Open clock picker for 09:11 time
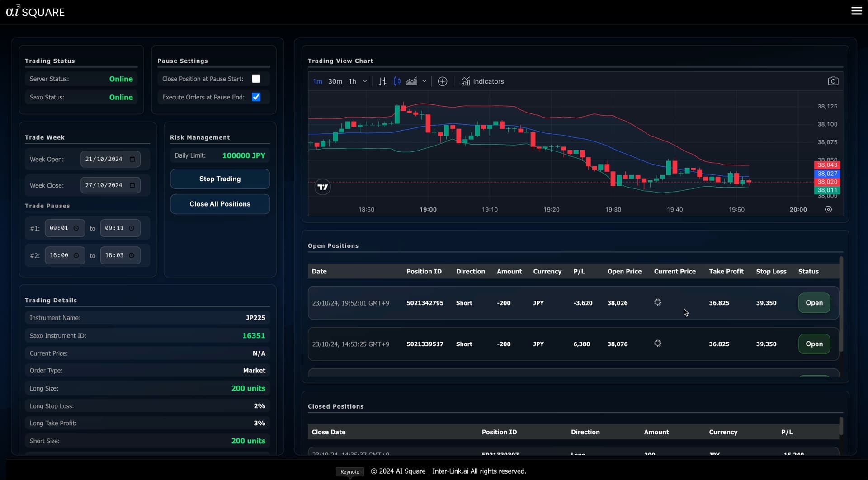Screen dimensions: 868x480 tap(132, 228)
